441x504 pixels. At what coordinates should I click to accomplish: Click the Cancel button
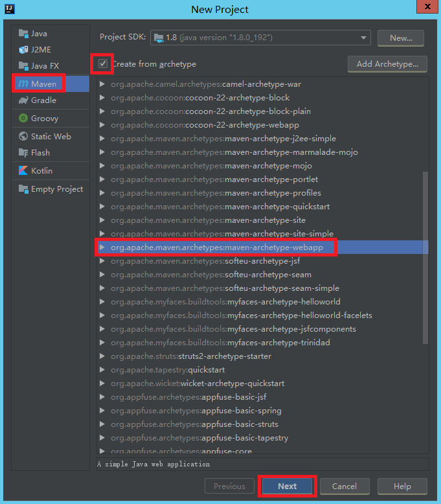pos(345,487)
